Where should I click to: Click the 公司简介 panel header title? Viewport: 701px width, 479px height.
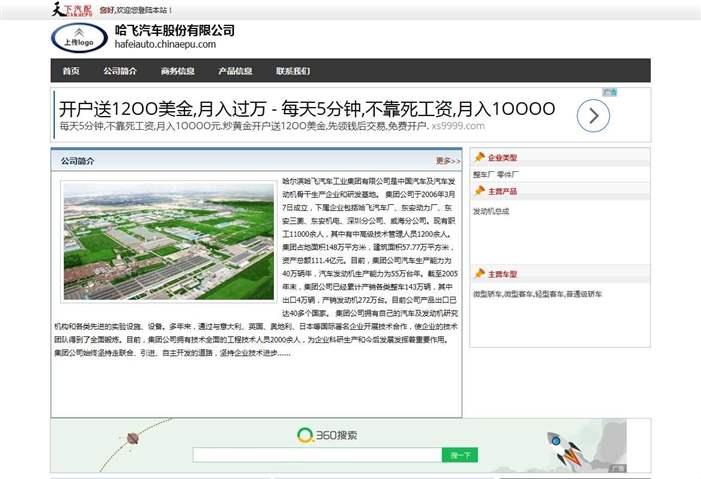pyautogui.click(x=77, y=161)
